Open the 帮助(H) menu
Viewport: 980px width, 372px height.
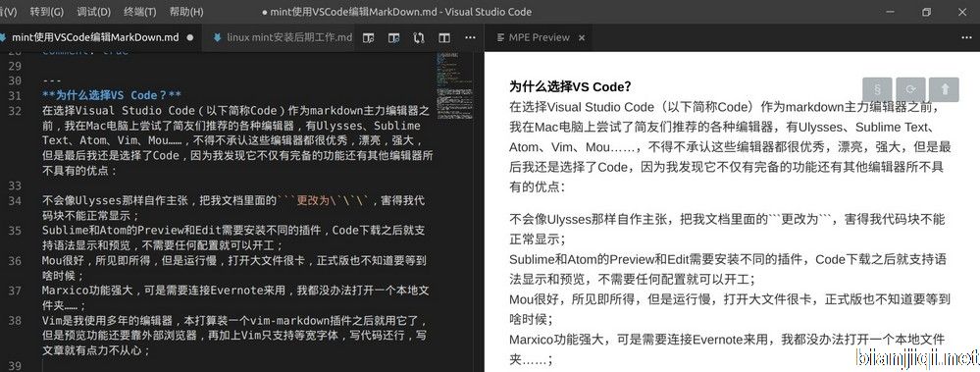[x=186, y=11]
